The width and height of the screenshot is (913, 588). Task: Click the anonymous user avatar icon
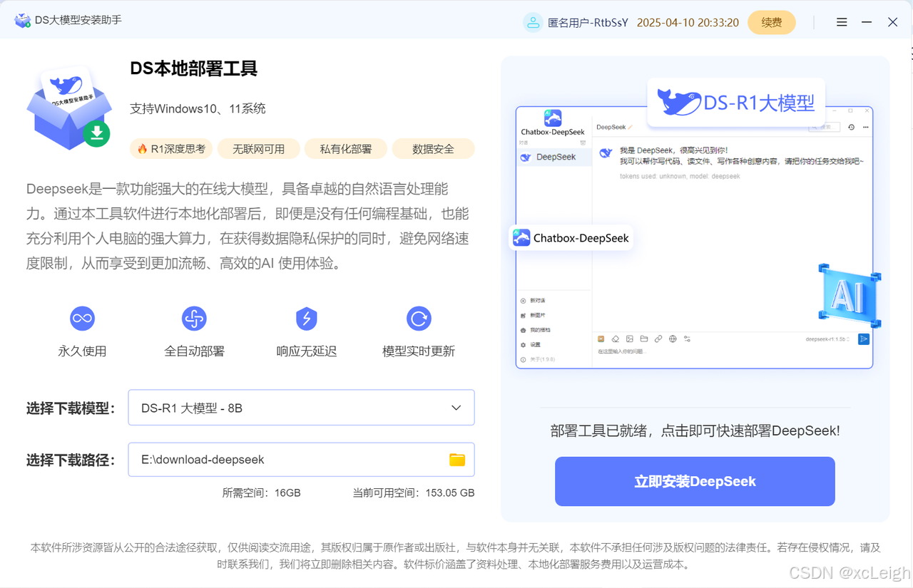click(x=533, y=23)
